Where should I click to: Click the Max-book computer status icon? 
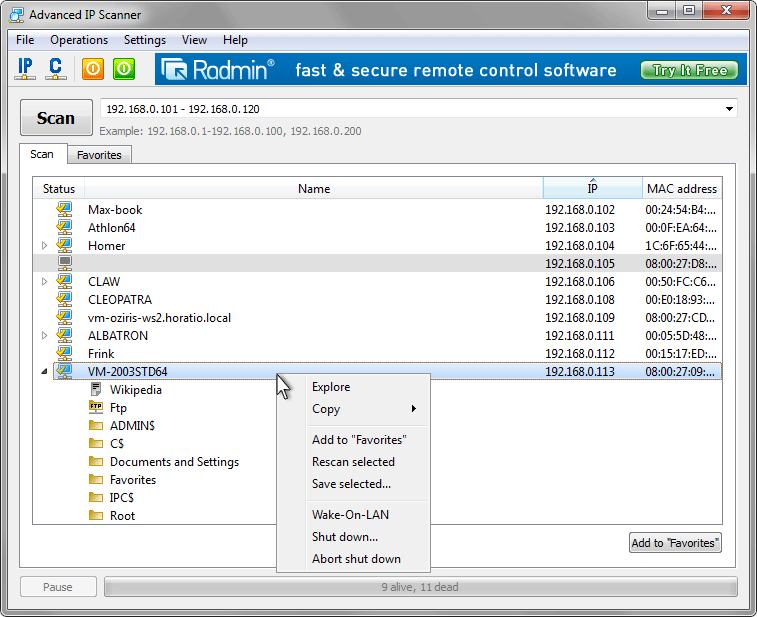(64, 210)
